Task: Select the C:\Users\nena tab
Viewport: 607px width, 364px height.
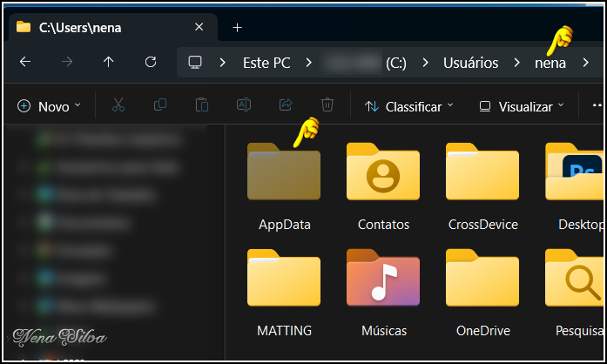Action: click(x=80, y=27)
